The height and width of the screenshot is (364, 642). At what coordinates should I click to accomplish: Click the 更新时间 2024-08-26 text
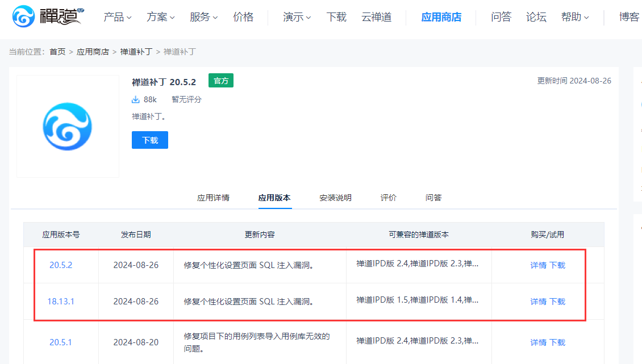(574, 81)
